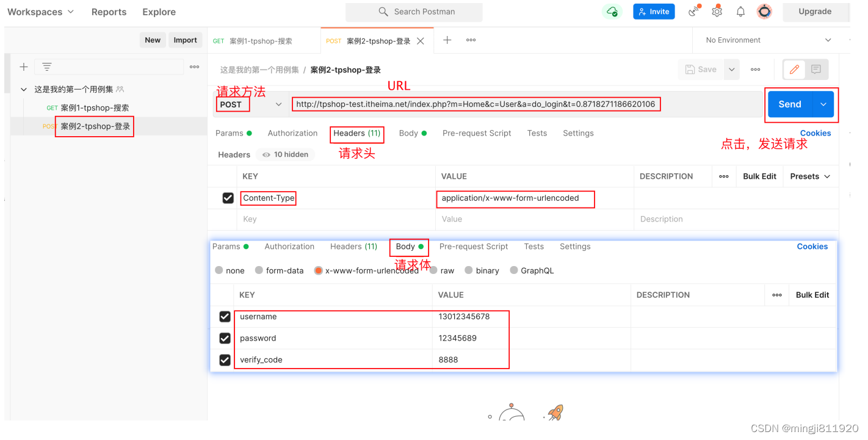Open the notifications bell icon
The height and width of the screenshot is (440, 868).
pos(740,12)
